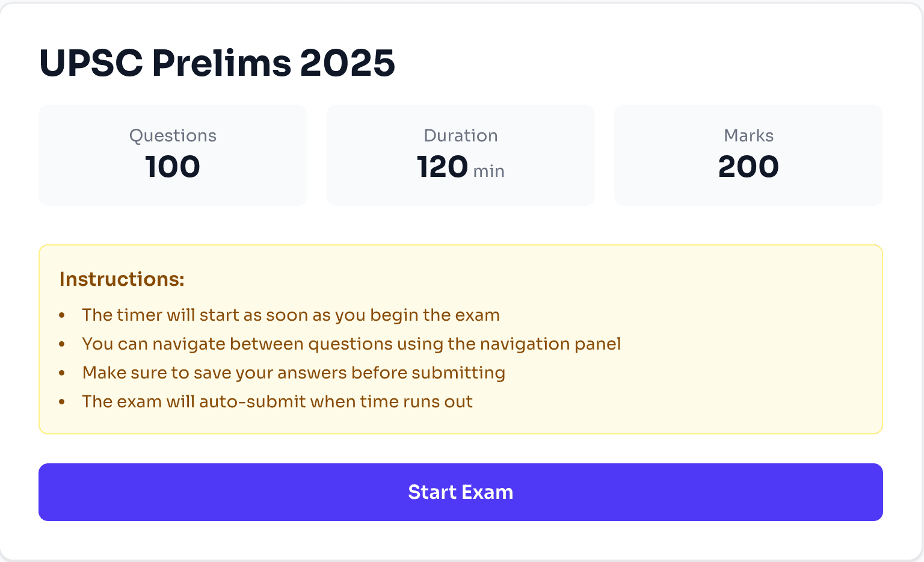Click the 120 duration value

click(442, 167)
